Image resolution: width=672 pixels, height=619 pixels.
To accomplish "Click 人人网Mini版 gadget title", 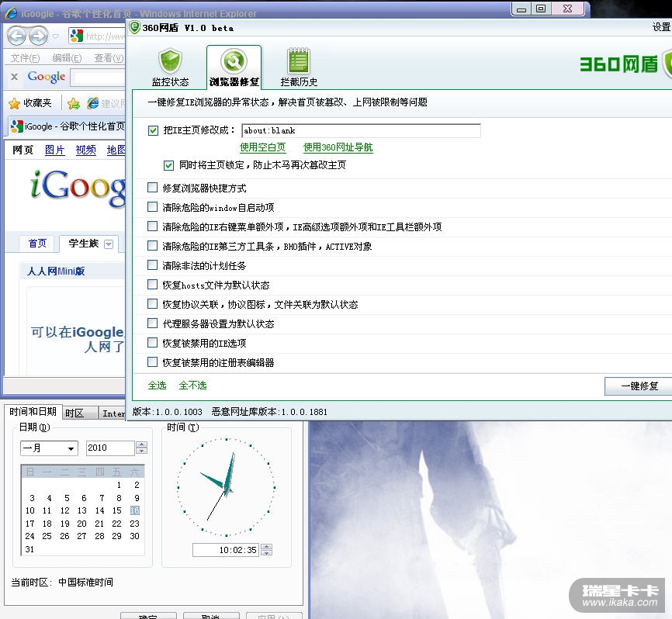I will (56, 271).
